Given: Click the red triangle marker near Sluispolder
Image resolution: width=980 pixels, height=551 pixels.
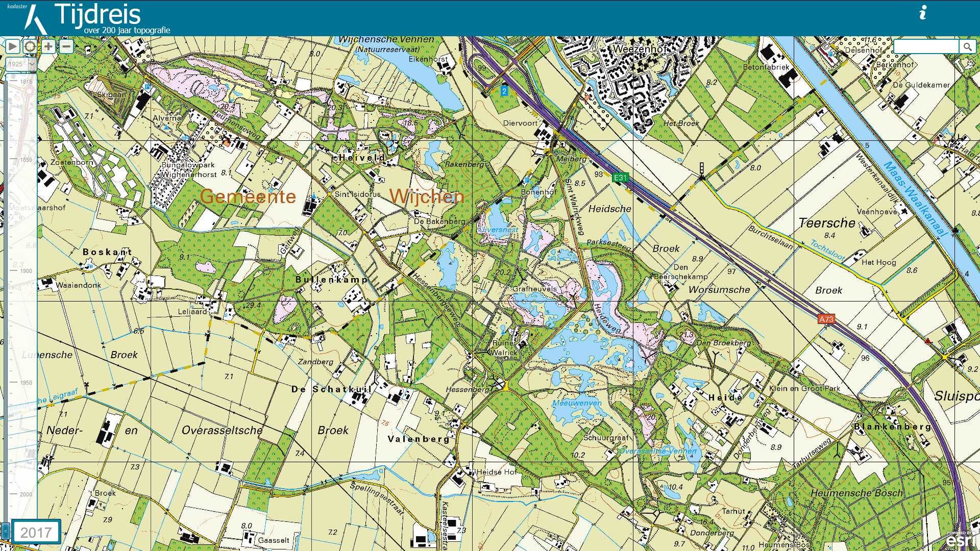Looking at the screenshot, I should pyautogui.click(x=928, y=341).
